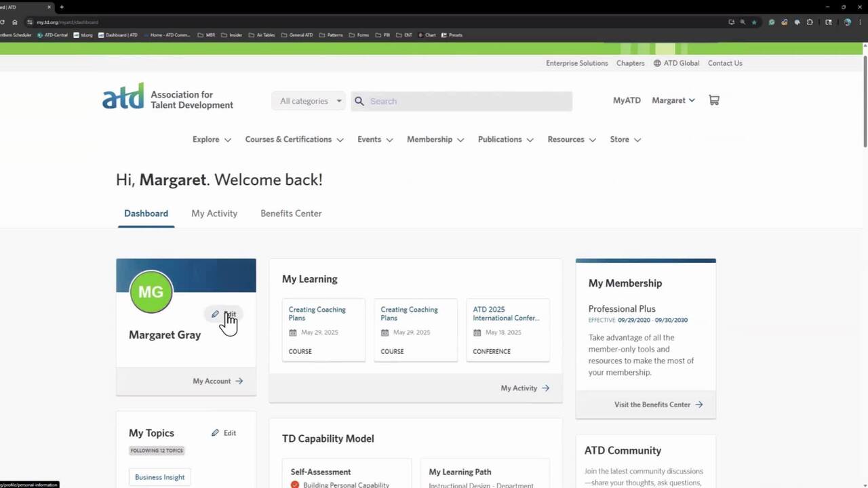
Task: Bookmark this page with the star icon
Action: click(x=754, y=22)
